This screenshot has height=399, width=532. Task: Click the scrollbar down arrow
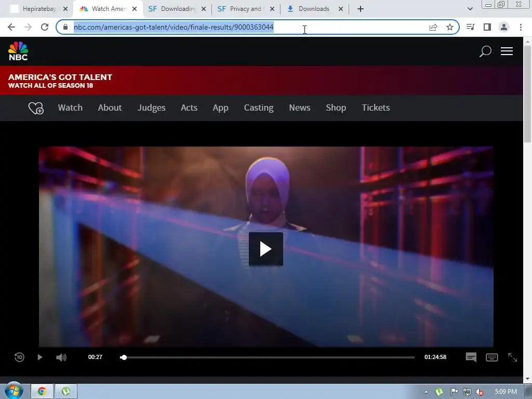click(x=527, y=379)
